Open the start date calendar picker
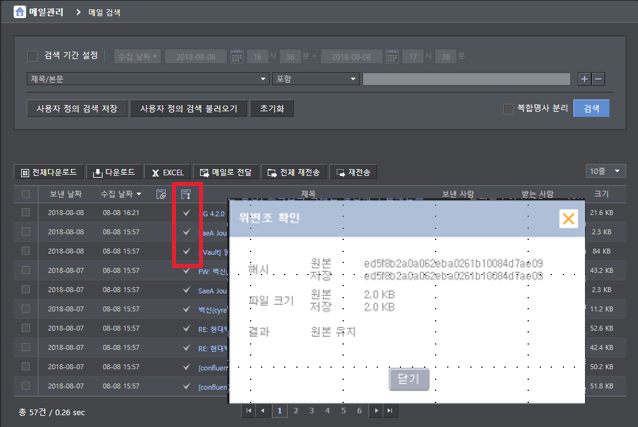Screen dimensions: 638x427 tap(237, 57)
